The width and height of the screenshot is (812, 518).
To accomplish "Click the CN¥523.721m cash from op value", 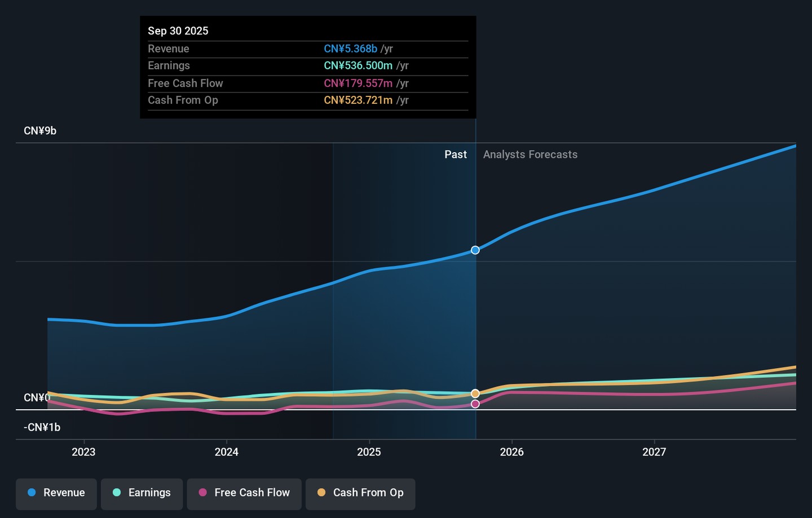I will (358, 100).
